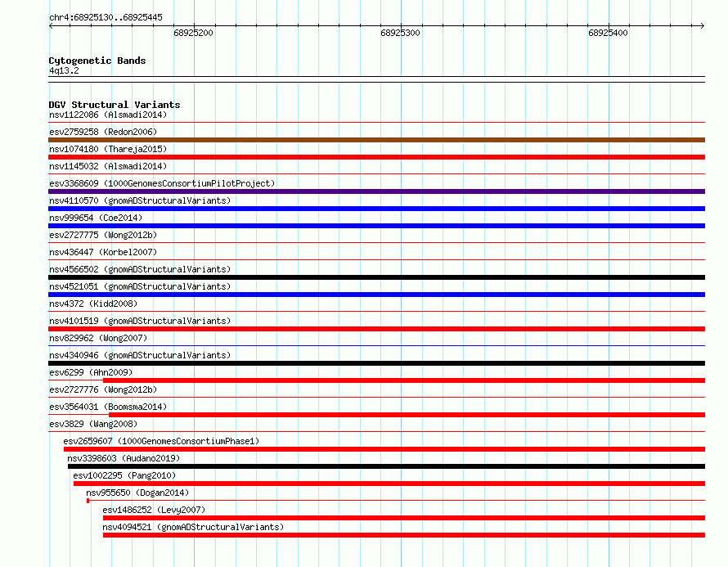Click the 4q13.2 band label
This screenshot has height=567, width=728.
pyautogui.click(x=64, y=70)
